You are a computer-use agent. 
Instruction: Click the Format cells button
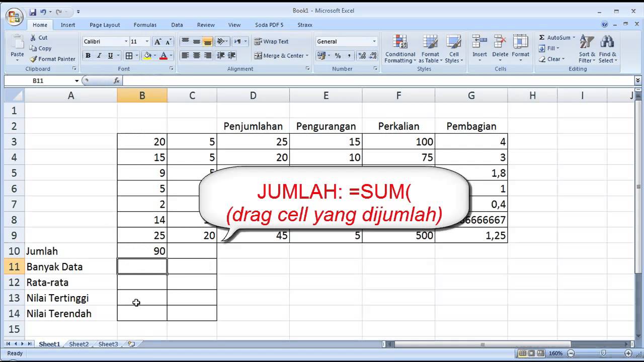click(520, 49)
